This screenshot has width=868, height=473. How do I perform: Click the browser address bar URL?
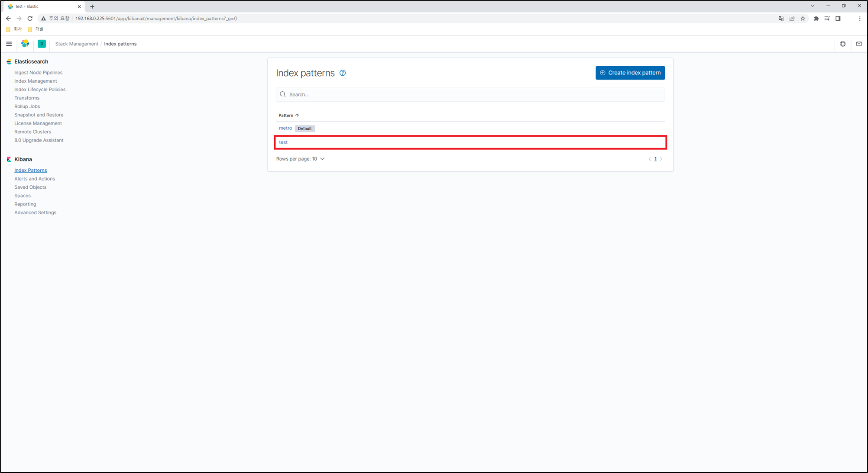coord(156,19)
